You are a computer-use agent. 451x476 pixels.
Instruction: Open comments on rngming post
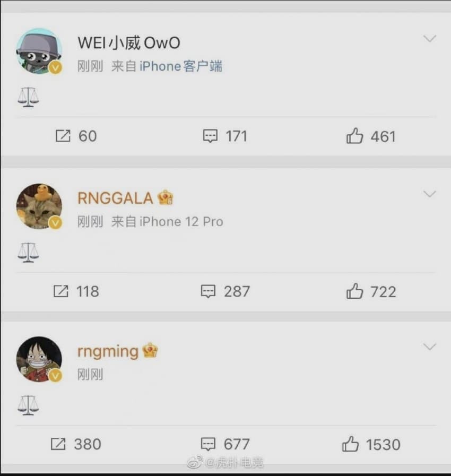(x=225, y=444)
